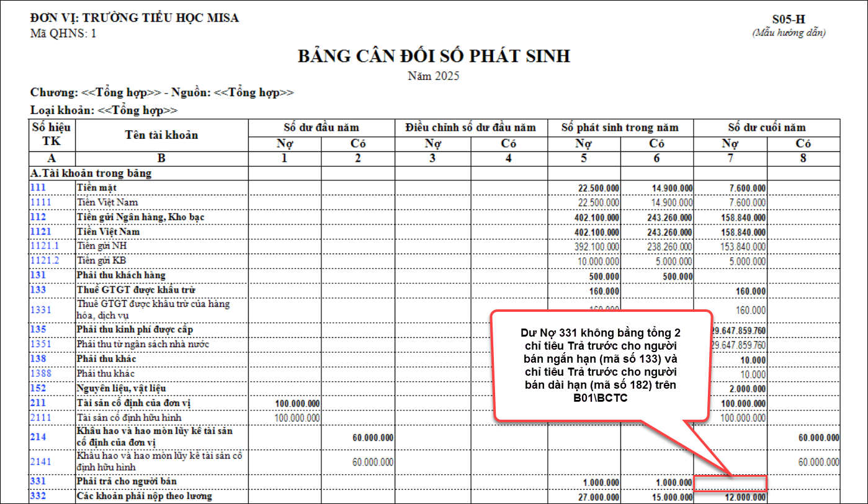Viewport: 868px width, 504px height.
Task: Click account code 1111 Tiền Việt Nam
Action: click(40, 202)
